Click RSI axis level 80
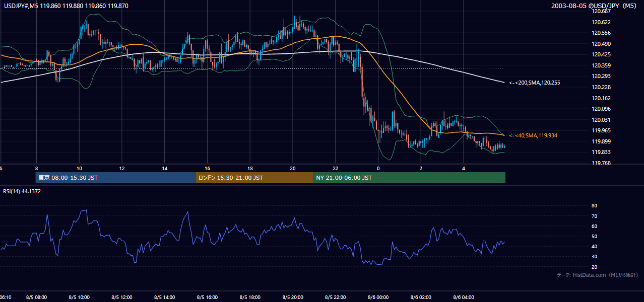The image size is (644, 302). click(594, 206)
